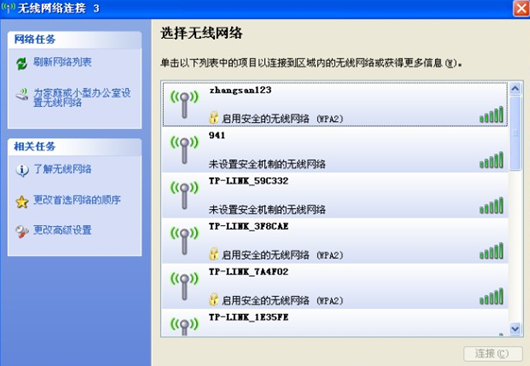530x366 pixels.
Task: Click the scrollbar down arrow
Action: [515, 328]
